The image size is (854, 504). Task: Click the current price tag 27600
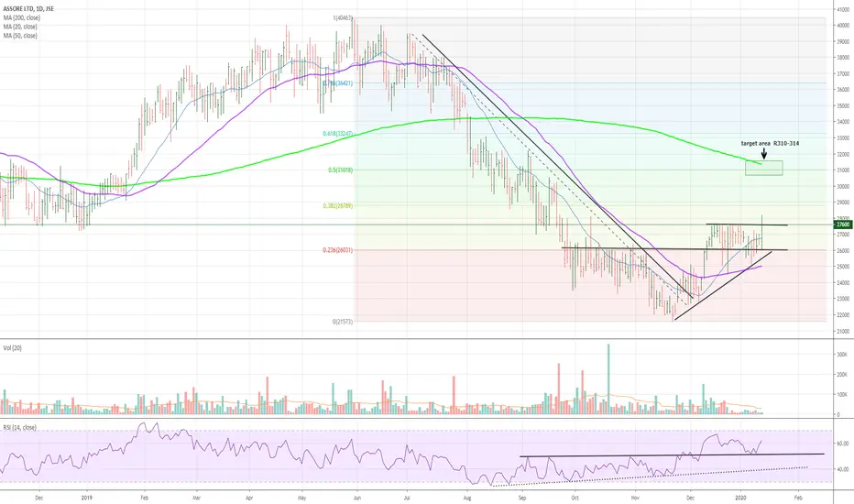click(843, 224)
